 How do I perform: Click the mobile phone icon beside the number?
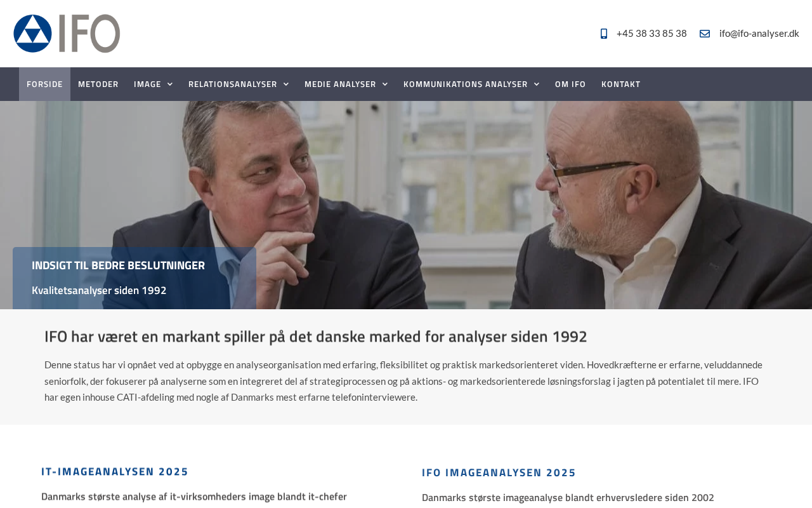pos(604,34)
